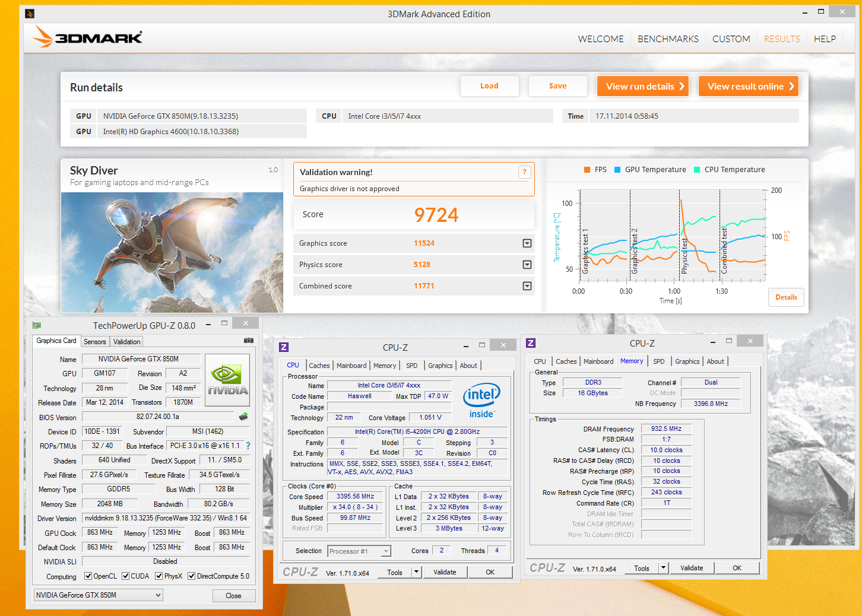Open the Tools dropdown arrow in the CPU-Z CPU window
The height and width of the screenshot is (616, 862).
(x=417, y=572)
